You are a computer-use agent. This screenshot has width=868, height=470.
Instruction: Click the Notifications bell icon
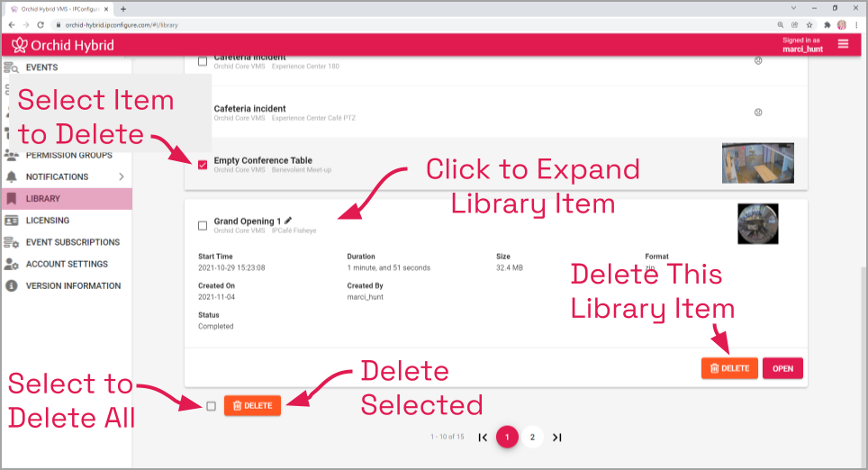pos(11,176)
